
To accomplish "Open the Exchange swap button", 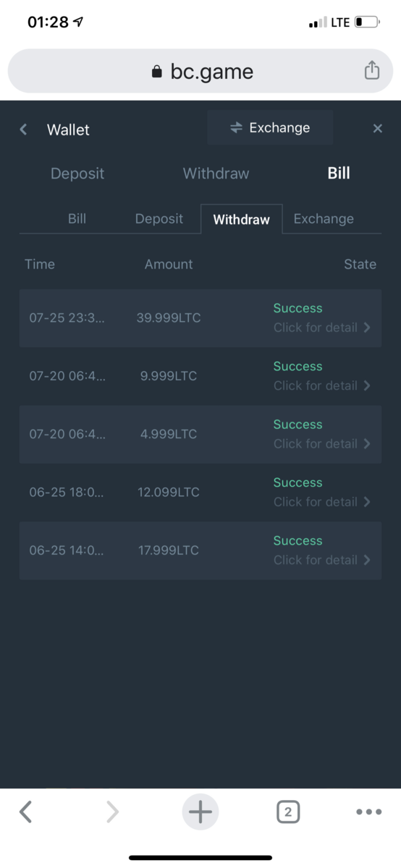I will [270, 128].
